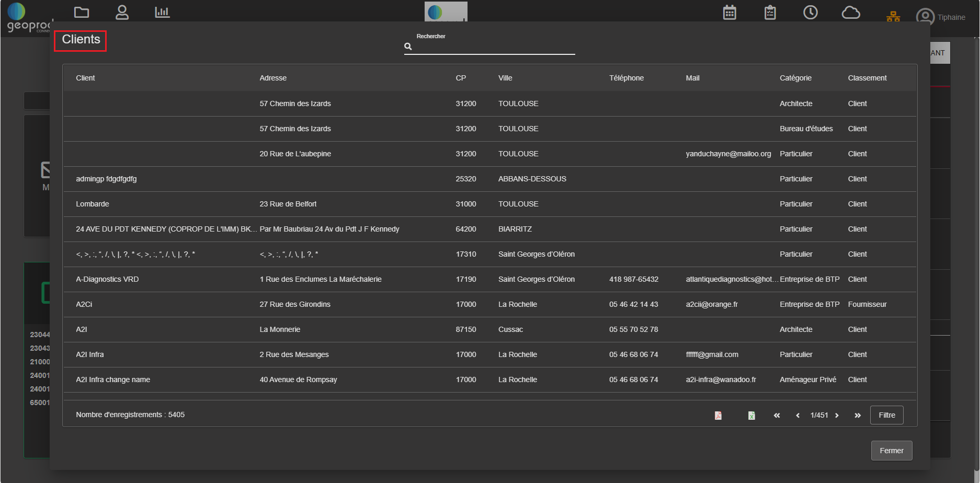Close dialog with Fermer button
This screenshot has height=483, width=980.
pyautogui.click(x=892, y=451)
